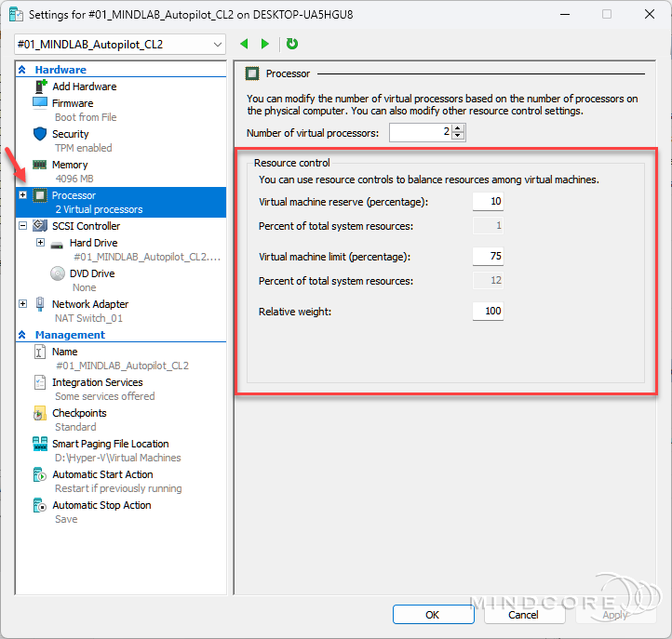
Task: Click 'D:\Hyper-V\Virtual Machines' path text
Action: point(118,458)
